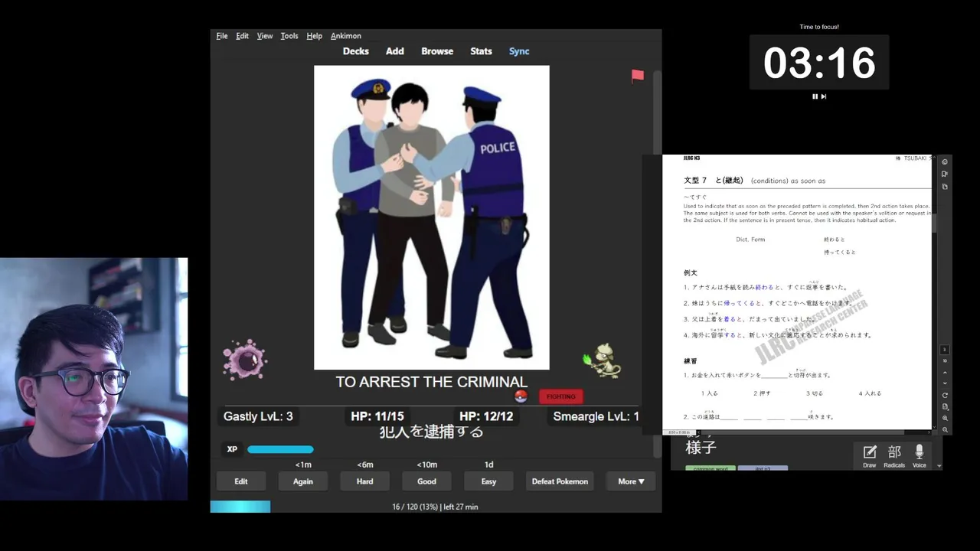
Task: Click the 例文 heading in the PDF
Action: [x=691, y=272]
